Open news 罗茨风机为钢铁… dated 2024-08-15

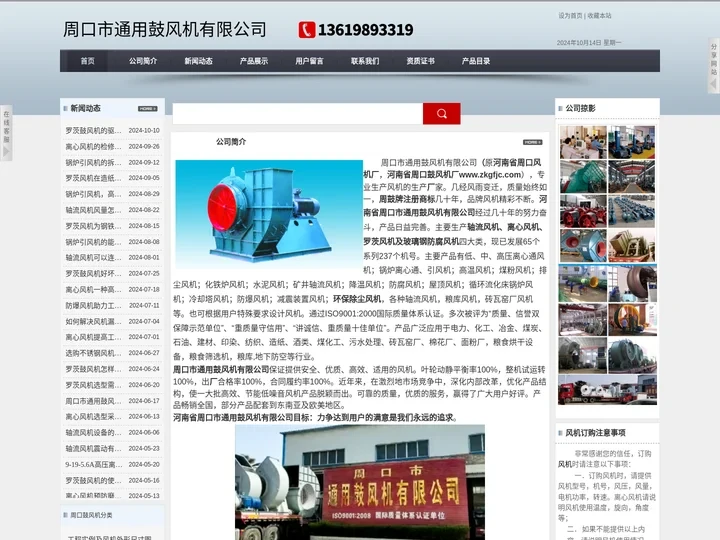click(93, 226)
